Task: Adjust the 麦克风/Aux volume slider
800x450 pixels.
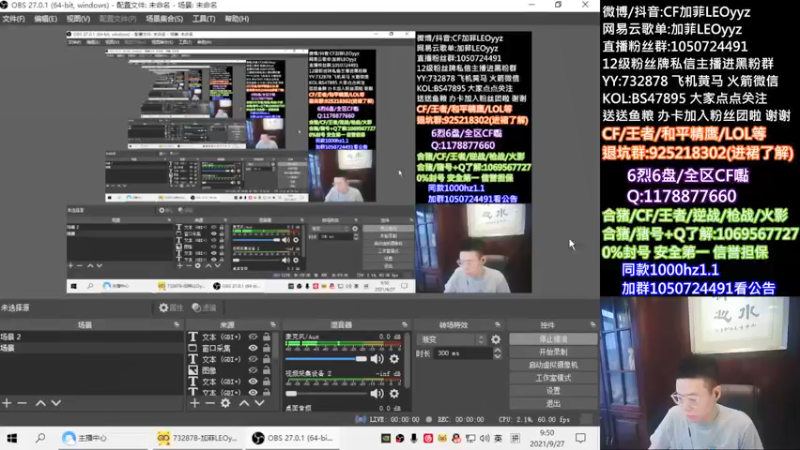Action: point(326,359)
